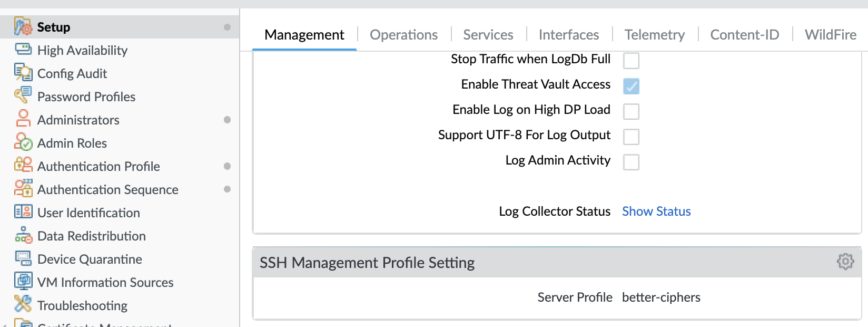The height and width of the screenshot is (327, 868).
Task: Click the Admin Roles icon
Action: point(23,142)
